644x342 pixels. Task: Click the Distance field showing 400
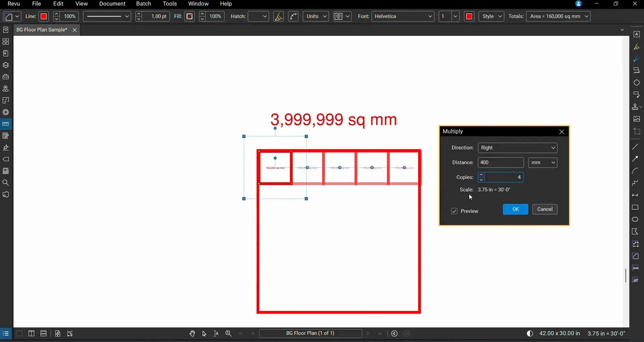point(501,163)
